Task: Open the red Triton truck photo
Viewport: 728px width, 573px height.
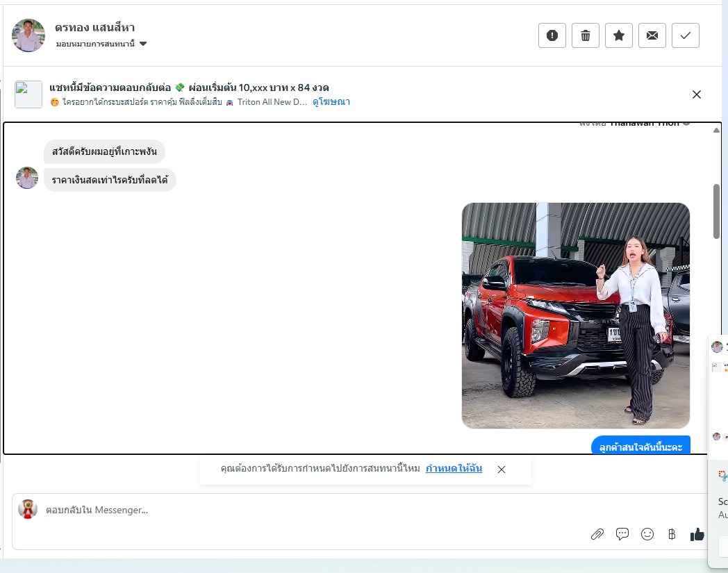Action: (576, 316)
